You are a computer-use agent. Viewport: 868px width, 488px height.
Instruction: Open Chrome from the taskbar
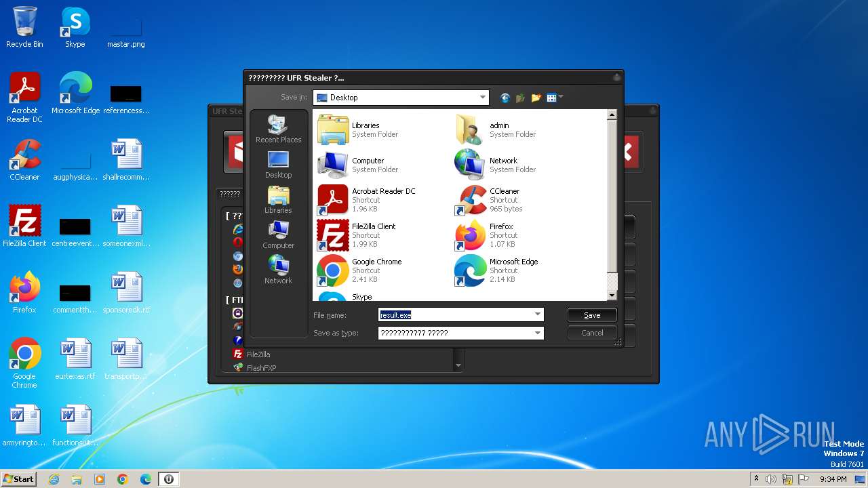(x=123, y=479)
